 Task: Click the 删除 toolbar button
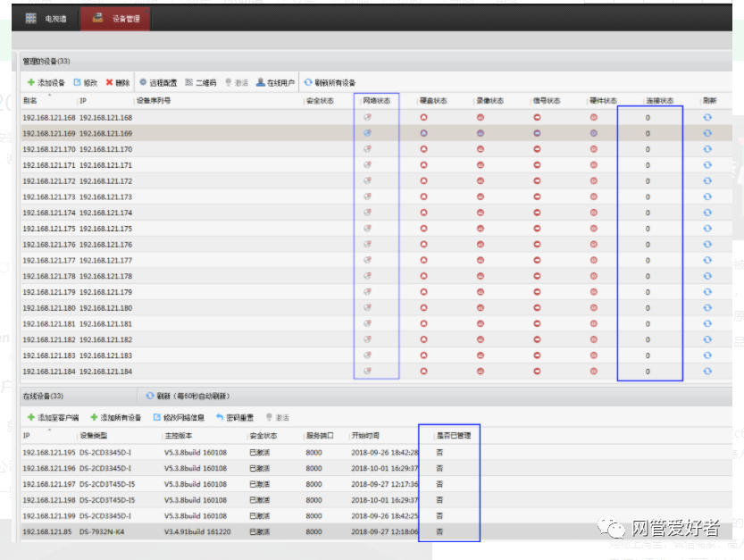pos(118,82)
